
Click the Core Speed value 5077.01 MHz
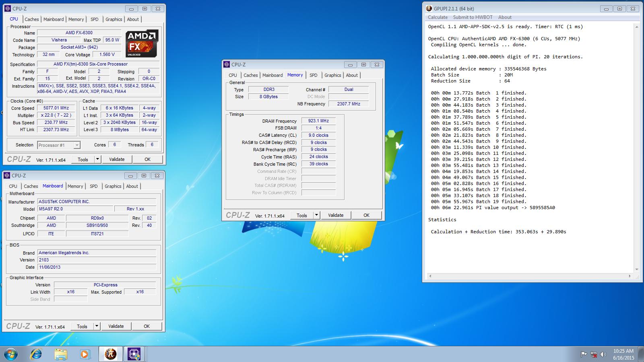(x=56, y=108)
